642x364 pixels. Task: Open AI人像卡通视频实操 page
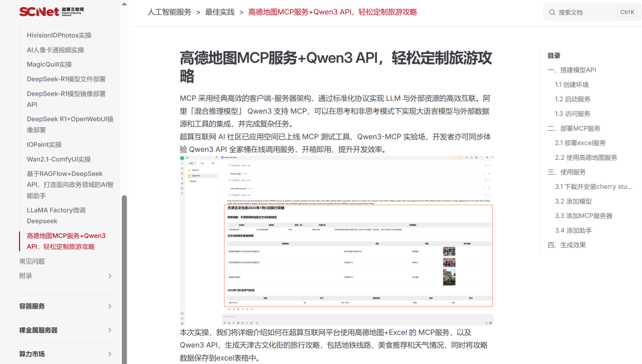coord(55,50)
